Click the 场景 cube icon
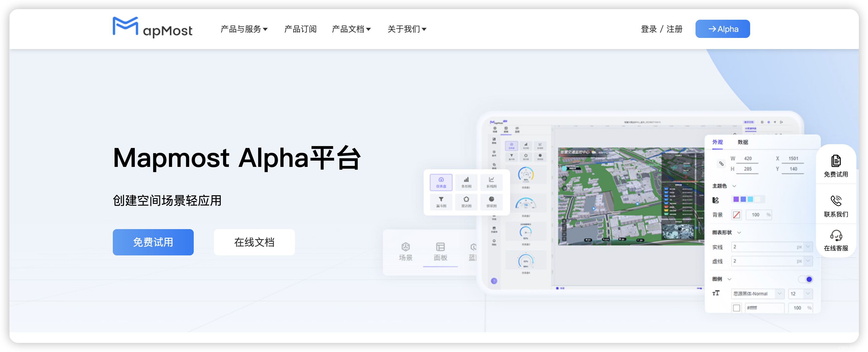868x352 pixels. [405, 247]
